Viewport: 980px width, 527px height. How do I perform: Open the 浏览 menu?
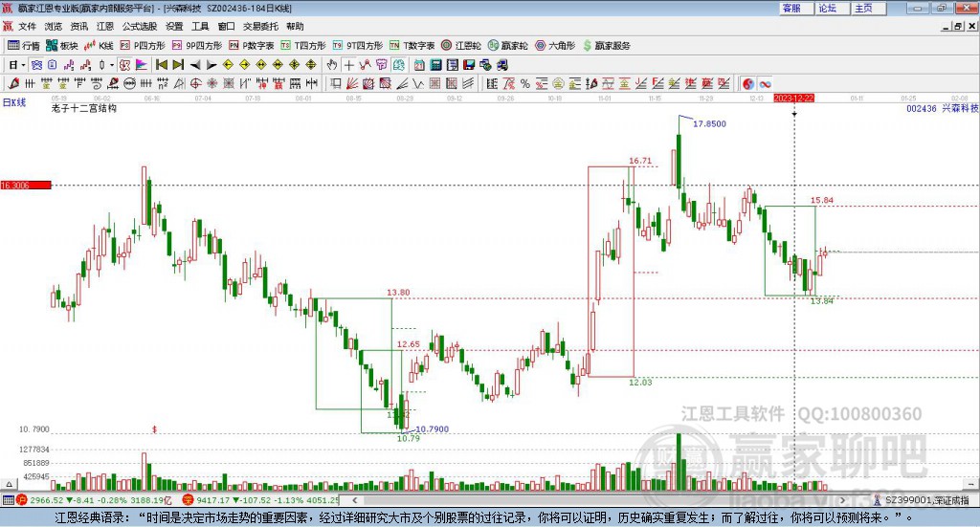[x=54, y=26]
